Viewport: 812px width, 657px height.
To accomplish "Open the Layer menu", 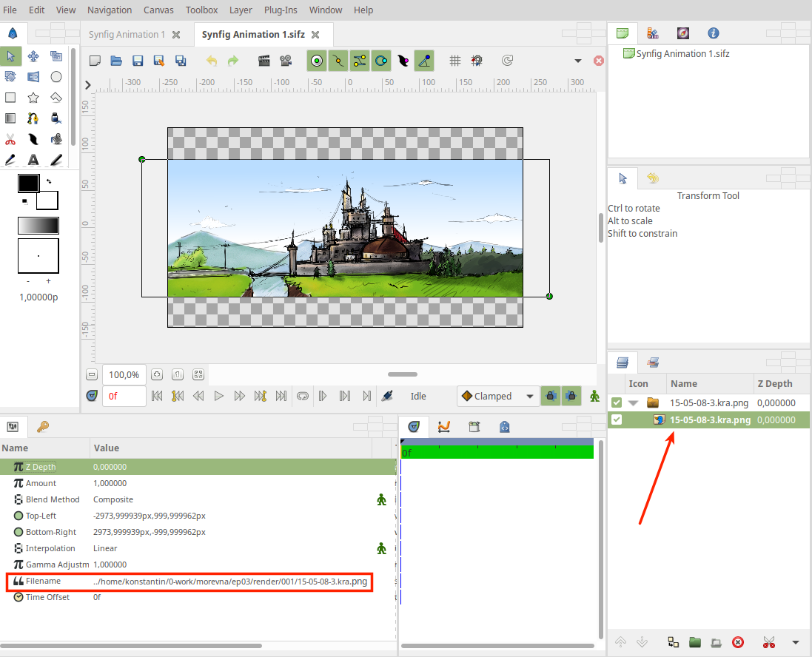I will tap(241, 10).
